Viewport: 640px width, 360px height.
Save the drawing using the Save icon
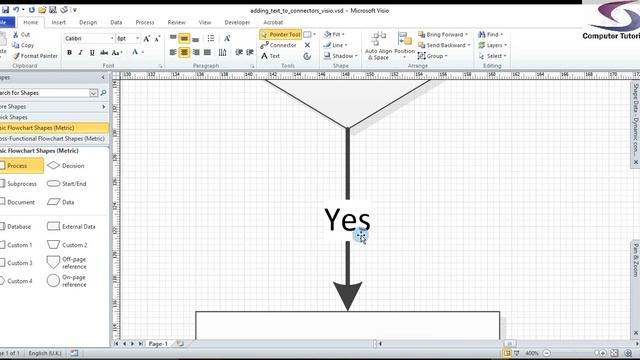click(x=5, y=9)
